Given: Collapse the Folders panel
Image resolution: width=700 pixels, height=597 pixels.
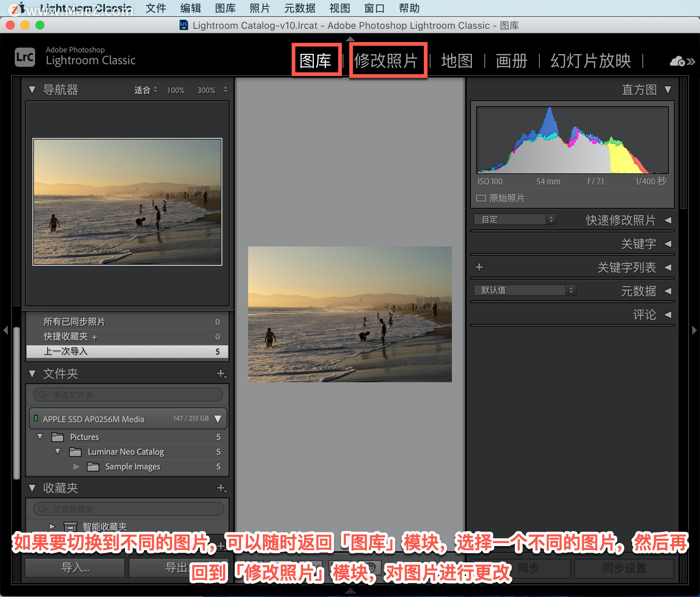Looking at the screenshot, I should point(32,374).
